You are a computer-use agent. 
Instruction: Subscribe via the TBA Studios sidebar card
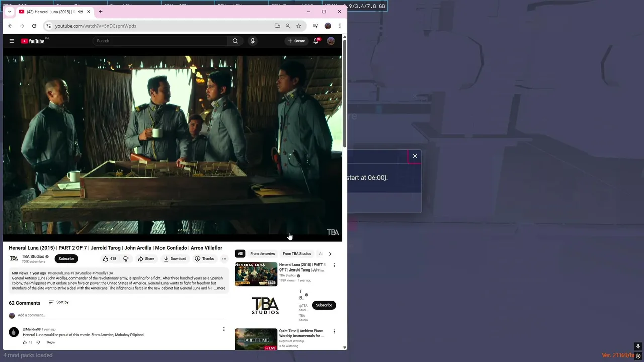click(324, 305)
